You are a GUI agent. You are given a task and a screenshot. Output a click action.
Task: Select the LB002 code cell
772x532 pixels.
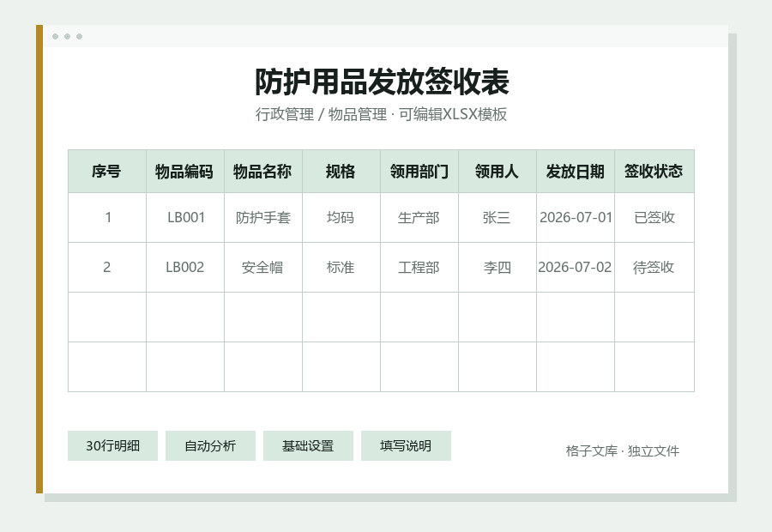(185, 267)
